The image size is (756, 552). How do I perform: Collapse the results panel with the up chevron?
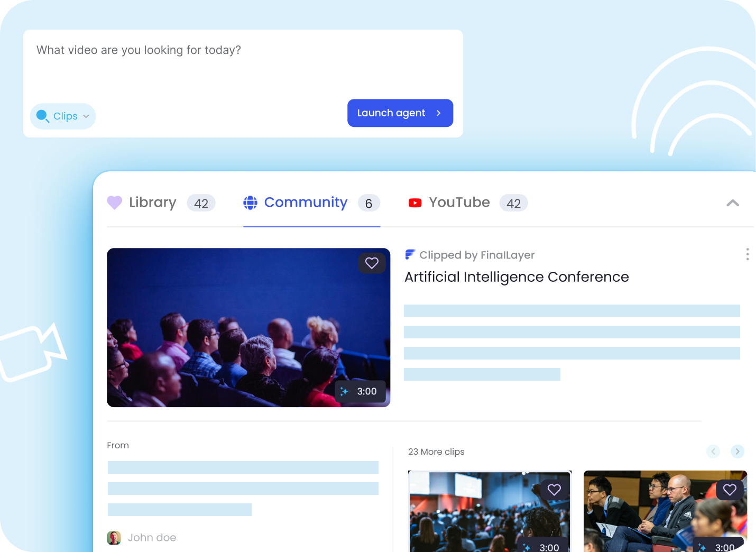point(733,203)
